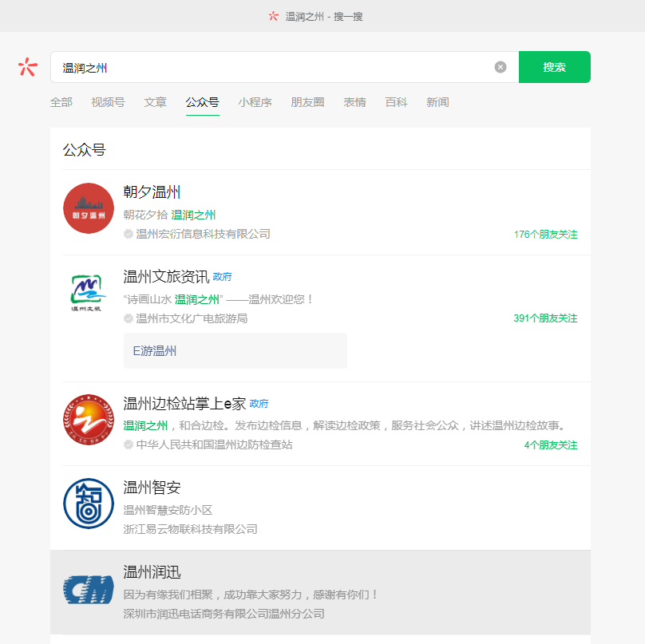This screenshot has width=645, height=644.
Task: Click the description 朝花夕拾 温润之州
Action: coord(169,215)
